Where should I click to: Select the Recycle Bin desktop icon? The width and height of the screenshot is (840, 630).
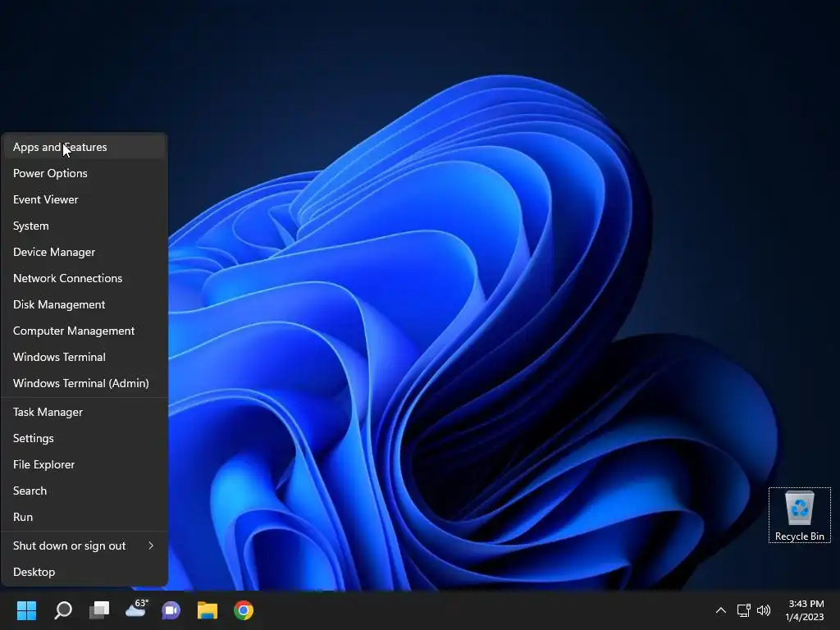click(x=800, y=515)
